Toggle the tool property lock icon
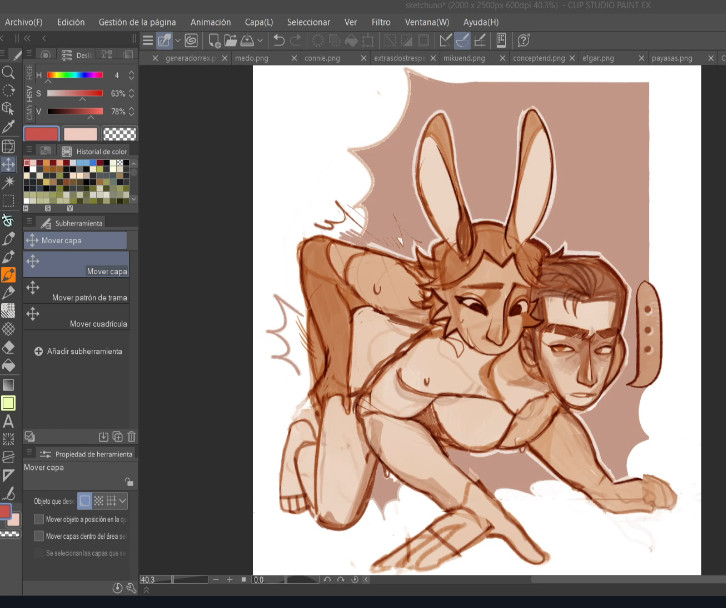This screenshot has height=608, width=726. (x=129, y=482)
